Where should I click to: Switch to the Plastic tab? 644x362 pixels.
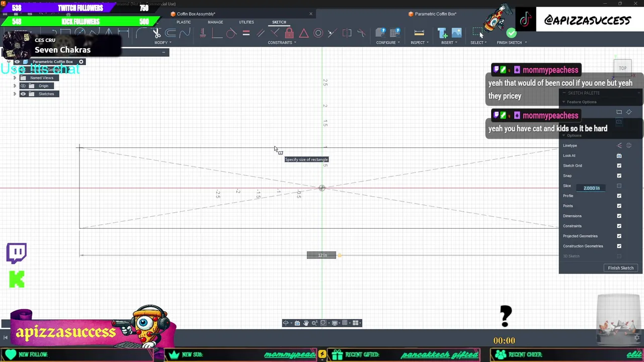tap(184, 22)
